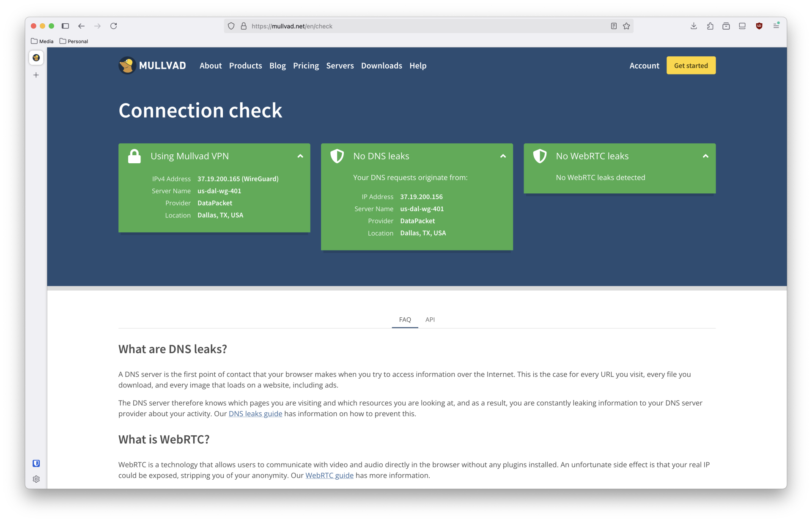The height and width of the screenshot is (522, 812).
Task: Open the Media bookmarks folder
Action: tap(42, 41)
